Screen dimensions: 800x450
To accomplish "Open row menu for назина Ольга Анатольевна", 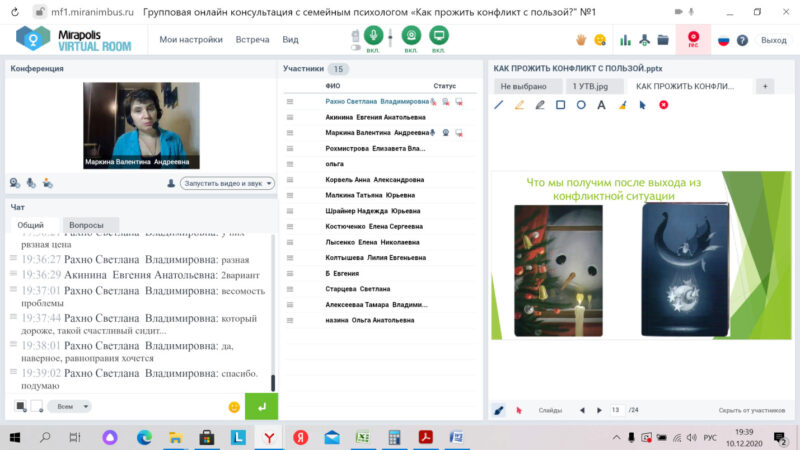I will pyautogui.click(x=290, y=320).
